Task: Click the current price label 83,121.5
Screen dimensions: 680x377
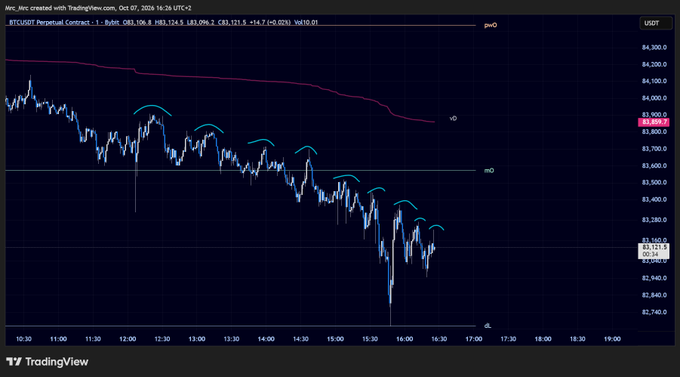Action: [x=654, y=250]
